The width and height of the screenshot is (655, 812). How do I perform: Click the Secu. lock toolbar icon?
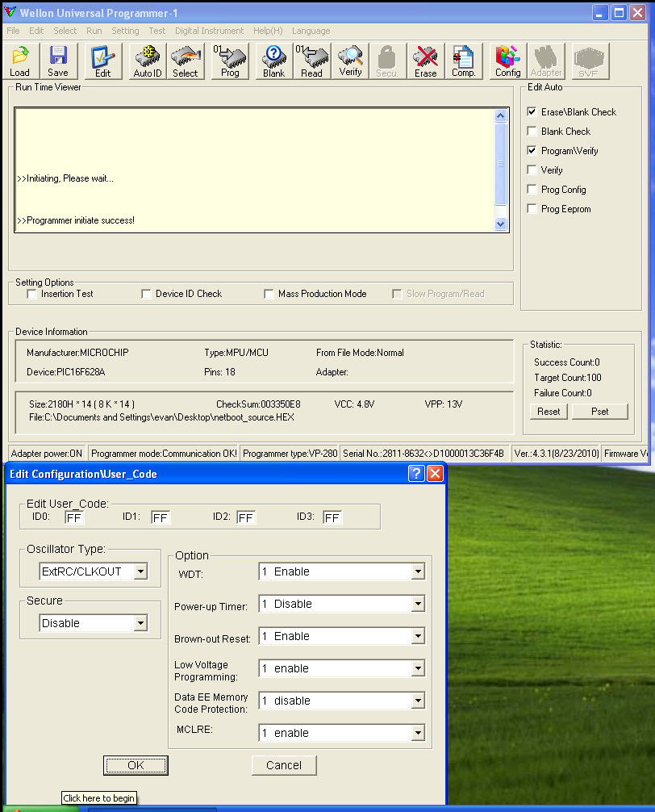387,61
